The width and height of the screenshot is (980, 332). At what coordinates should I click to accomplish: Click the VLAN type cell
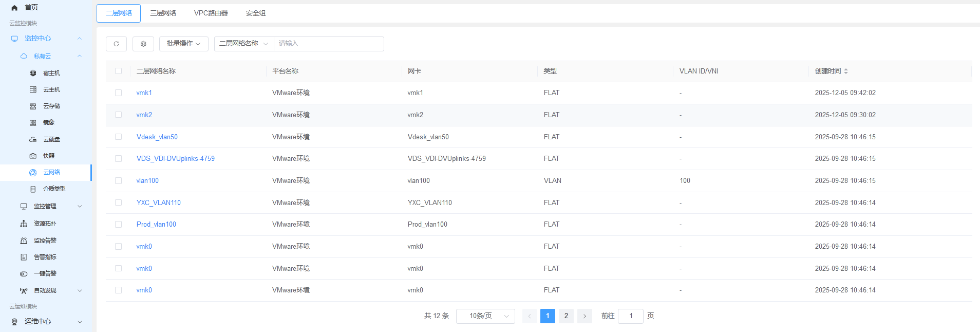point(553,181)
